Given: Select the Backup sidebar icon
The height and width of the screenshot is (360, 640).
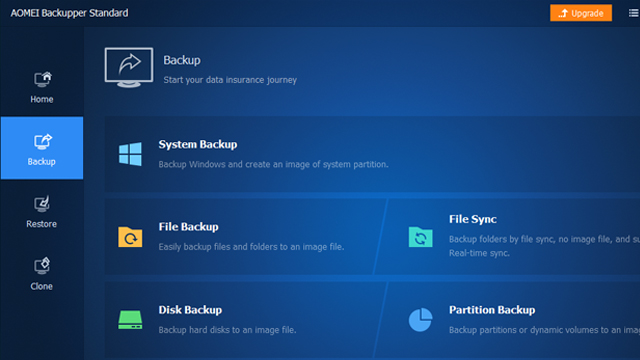Looking at the screenshot, I should click(x=42, y=142).
